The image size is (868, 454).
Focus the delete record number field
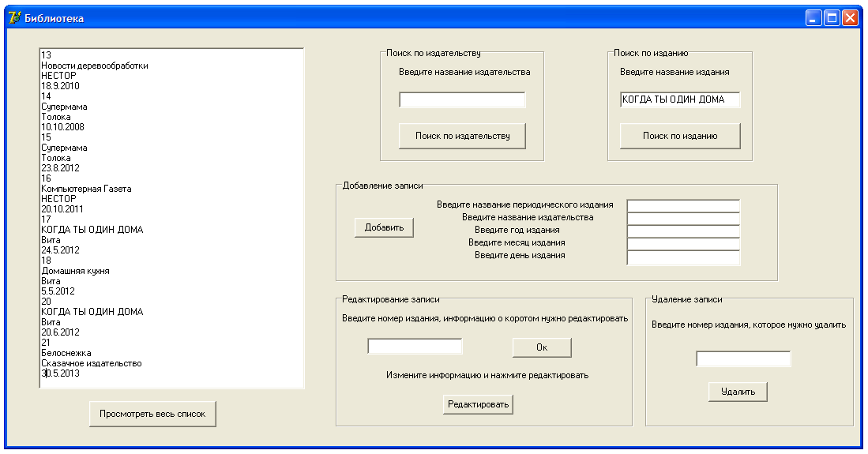pyautogui.click(x=743, y=358)
